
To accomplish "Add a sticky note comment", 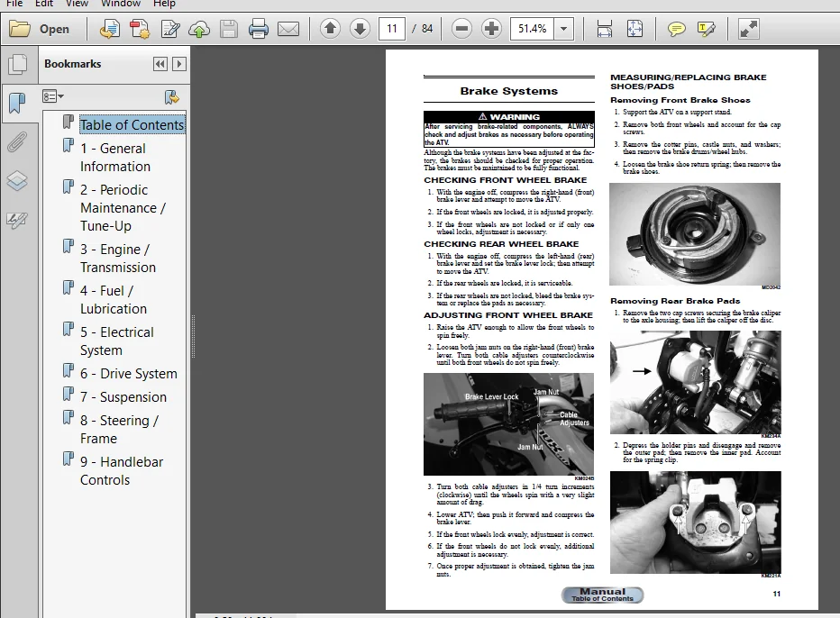I will [676, 29].
